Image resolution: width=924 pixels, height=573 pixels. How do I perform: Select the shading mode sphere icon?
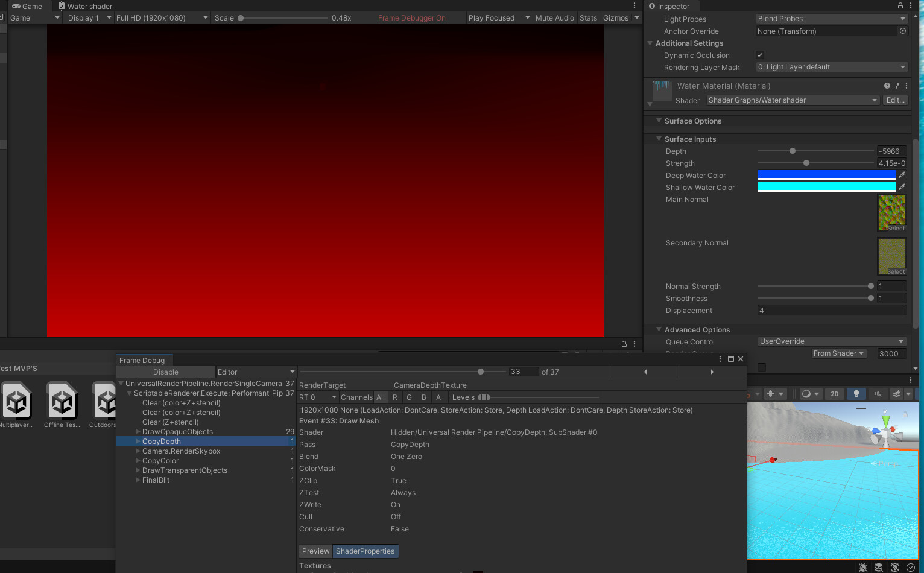click(806, 394)
